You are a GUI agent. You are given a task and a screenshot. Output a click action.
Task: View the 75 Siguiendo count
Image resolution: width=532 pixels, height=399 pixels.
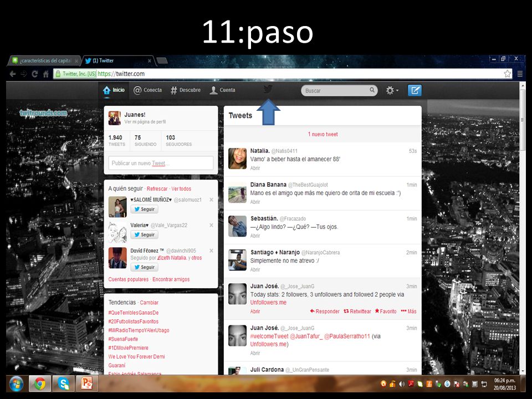(x=145, y=140)
